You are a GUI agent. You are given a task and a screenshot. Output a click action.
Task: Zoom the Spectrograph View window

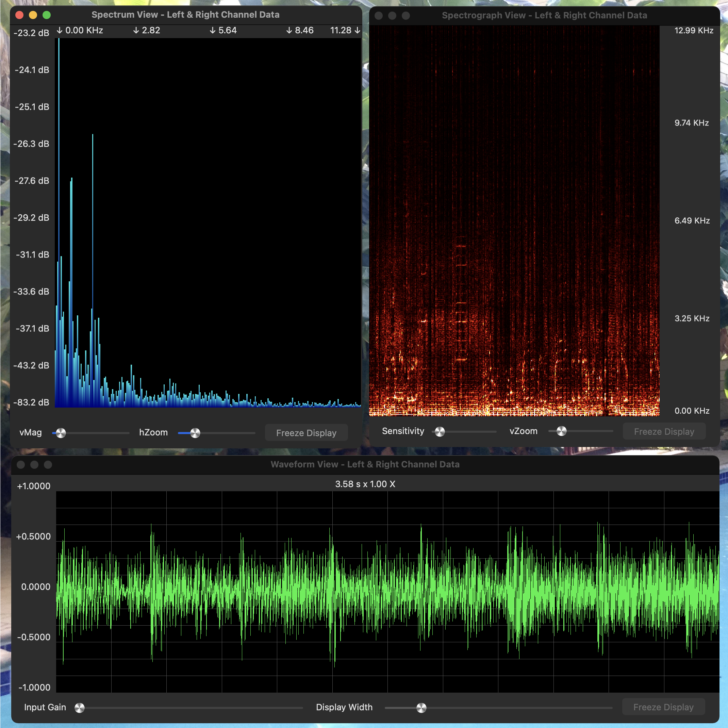[406, 15]
